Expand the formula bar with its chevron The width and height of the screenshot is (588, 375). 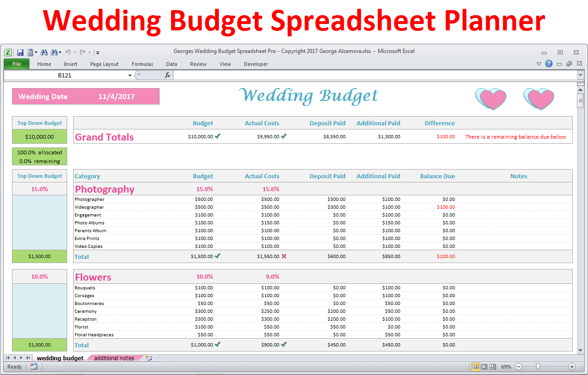click(580, 75)
